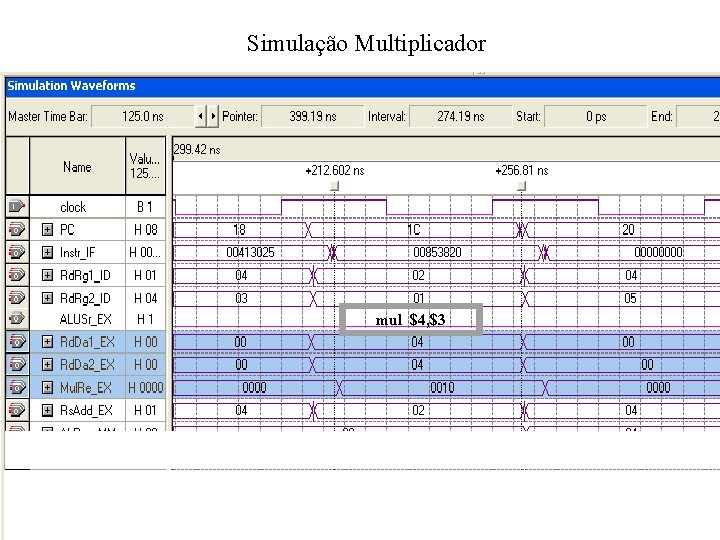The height and width of the screenshot is (540, 720).
Task: Click MulRe_EX waveform segment 0010
Action: [x=442, y=388]
